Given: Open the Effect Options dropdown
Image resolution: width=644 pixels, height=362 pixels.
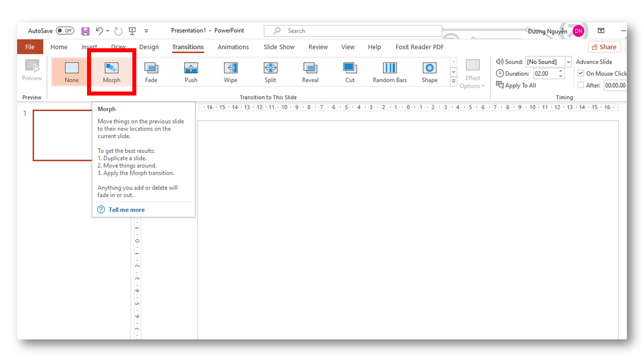Looking at the screenshot, I should coord(472,73).
